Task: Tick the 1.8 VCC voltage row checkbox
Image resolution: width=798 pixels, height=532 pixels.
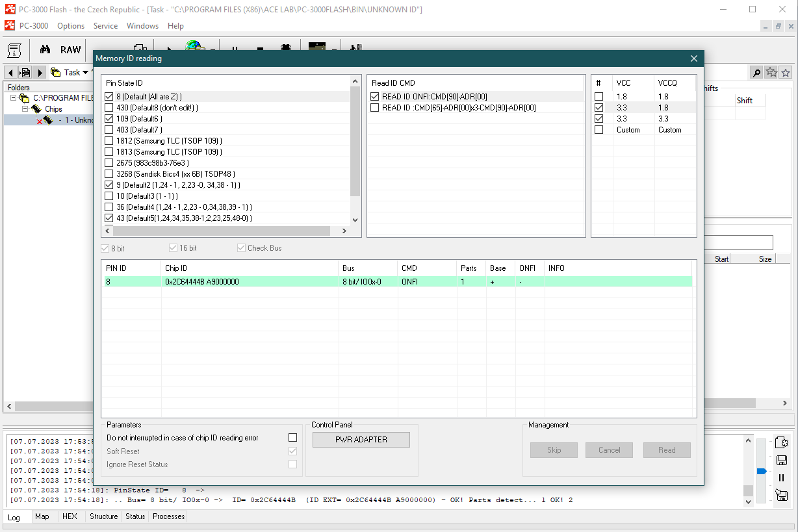Action: pos(598,97)
